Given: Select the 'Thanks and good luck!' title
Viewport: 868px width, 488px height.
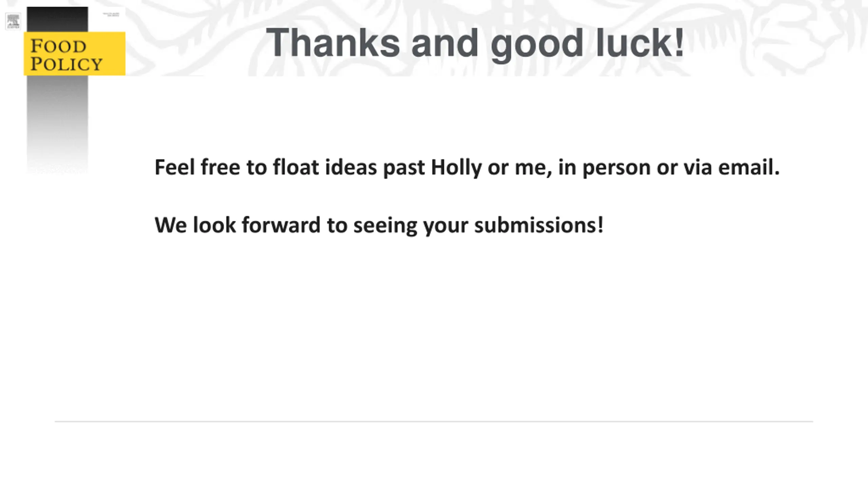Looking at the screenshot, I should coord(475,43).
